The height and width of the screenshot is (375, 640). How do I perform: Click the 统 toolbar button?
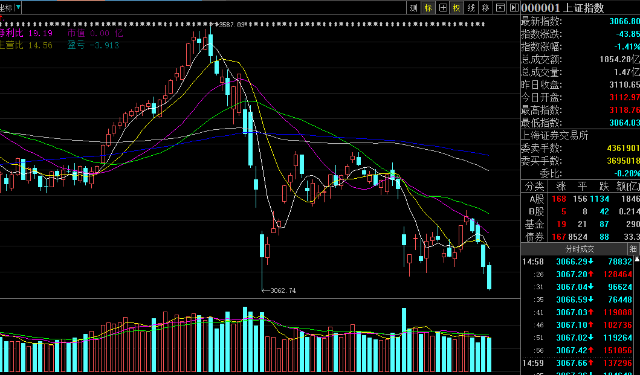tap(471, 7)
